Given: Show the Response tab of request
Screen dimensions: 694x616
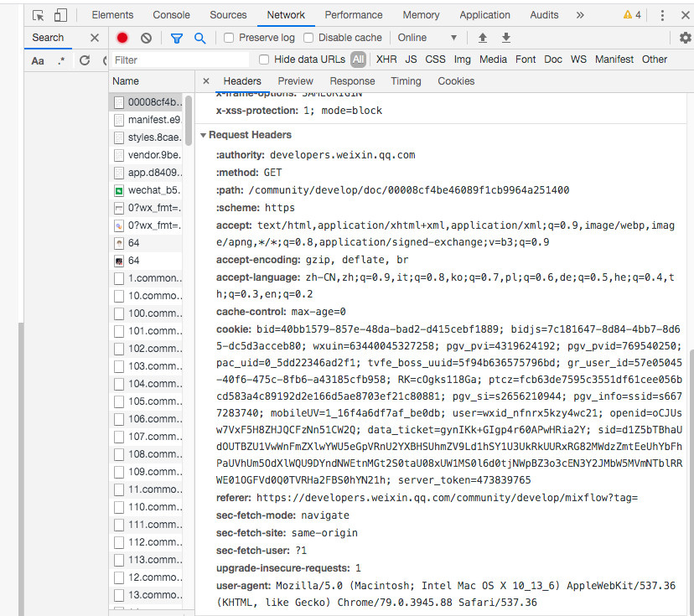Looking at the screenshot, I should click(352, 81).
